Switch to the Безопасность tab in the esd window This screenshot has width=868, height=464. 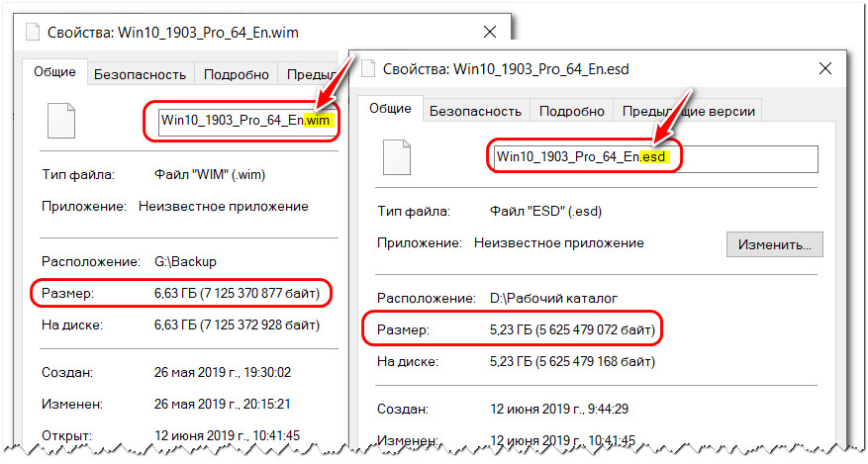click(x=475, y=111)
